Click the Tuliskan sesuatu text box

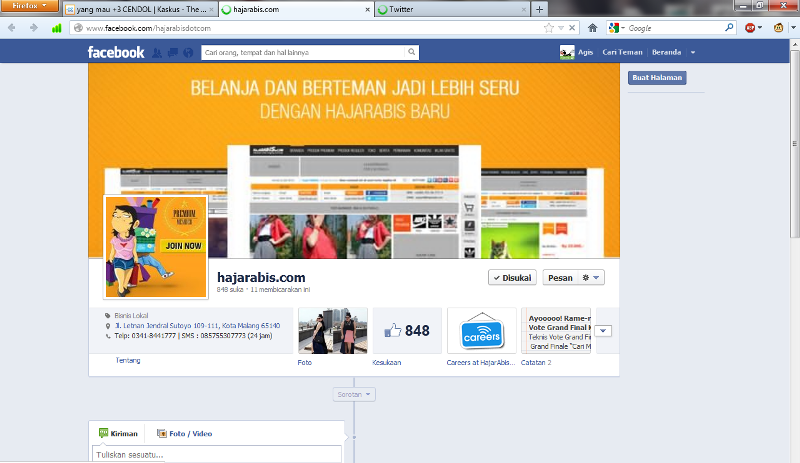click(x=217, y=454)
